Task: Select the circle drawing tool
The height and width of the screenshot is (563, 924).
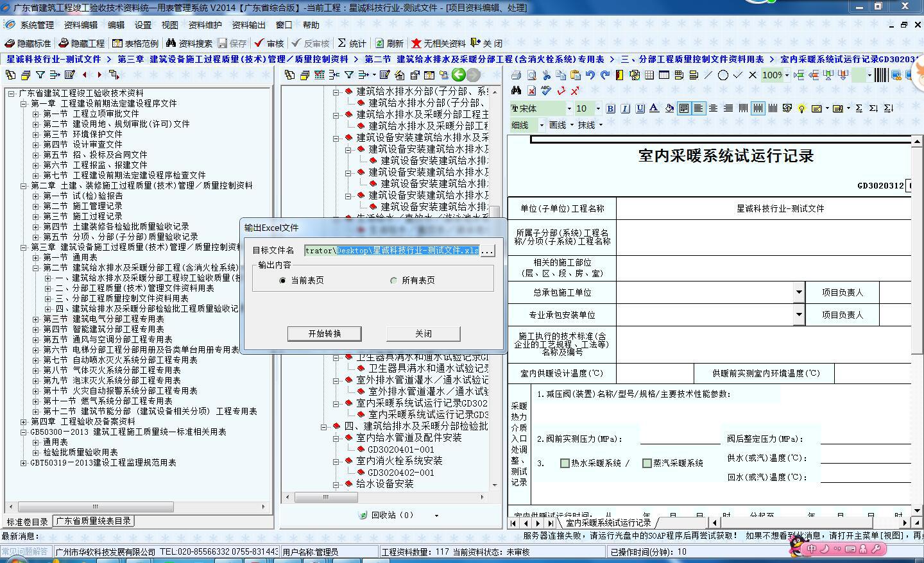Action: pyautogui.click(x=723, y=75)
